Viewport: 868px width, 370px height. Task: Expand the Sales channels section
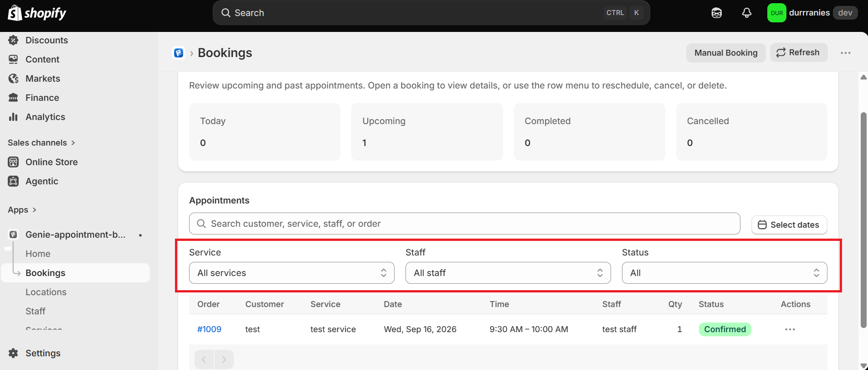point(41,143)
